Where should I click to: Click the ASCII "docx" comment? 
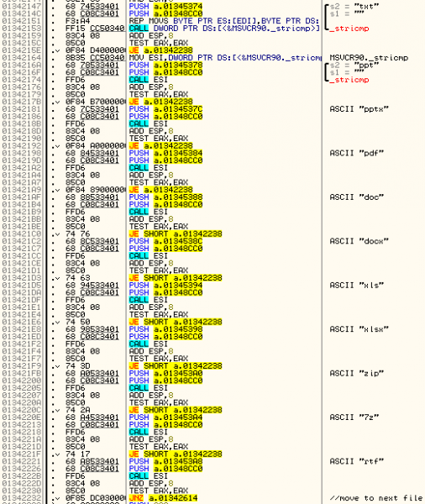coord(359,241)
